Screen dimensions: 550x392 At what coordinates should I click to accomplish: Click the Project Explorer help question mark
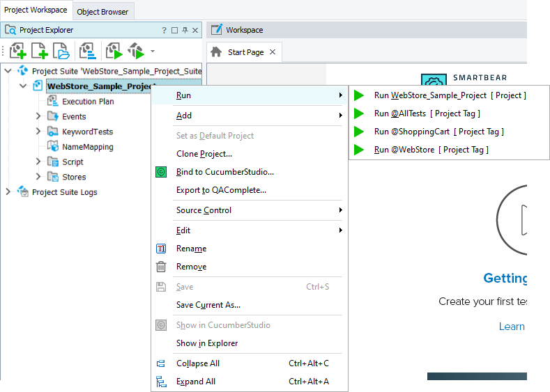(x=164, y=30)
